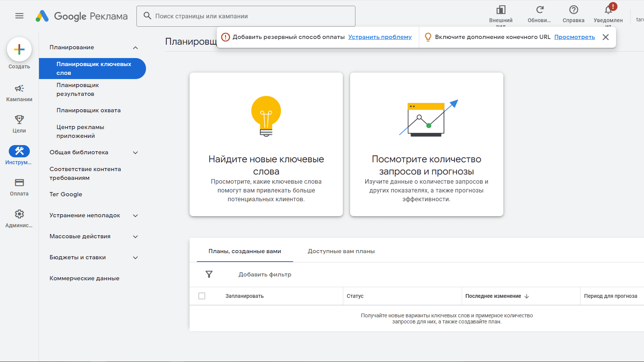The image size is (644, 362).
Task: Open Goals trophy icon
Action: pos(19,120)
